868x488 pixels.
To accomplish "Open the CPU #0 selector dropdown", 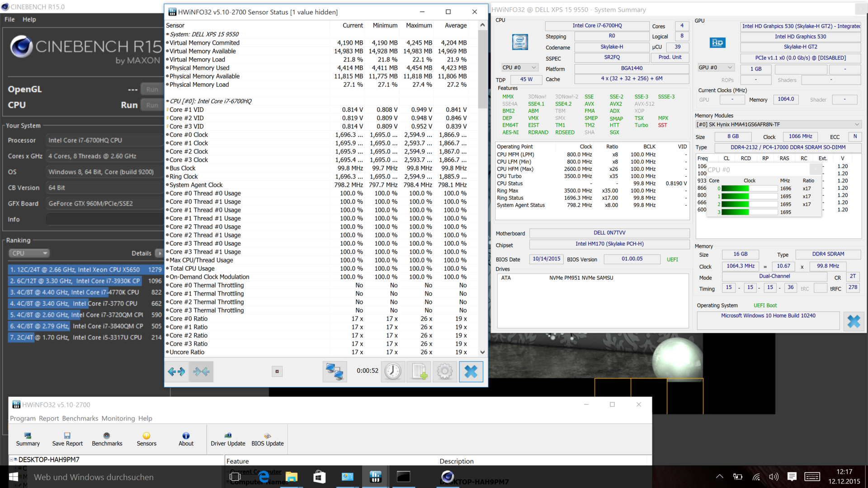I will point(519,67).
